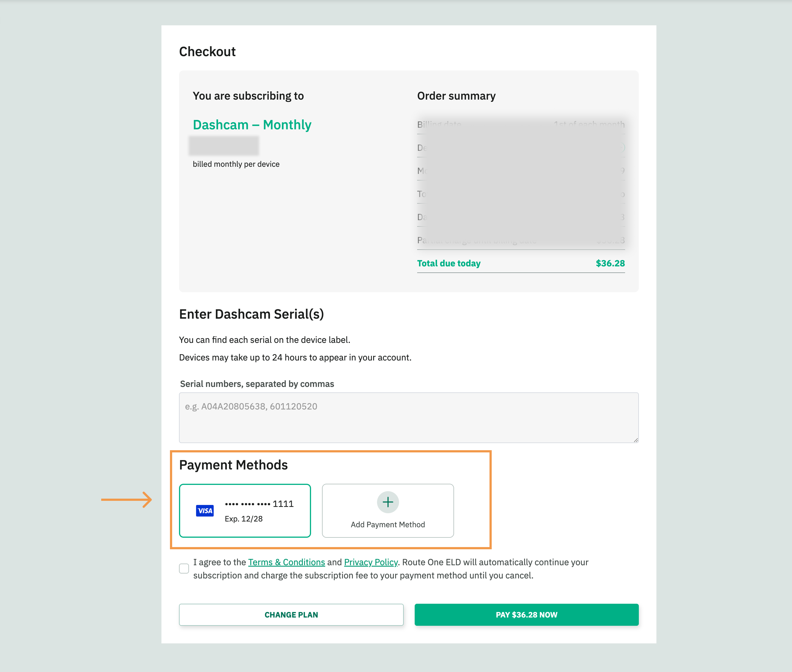Image resolution: width=792 pixels, height=672 pixels.
Task: Click the Exp. 12/28 expiry text
Action: point(244,518)
